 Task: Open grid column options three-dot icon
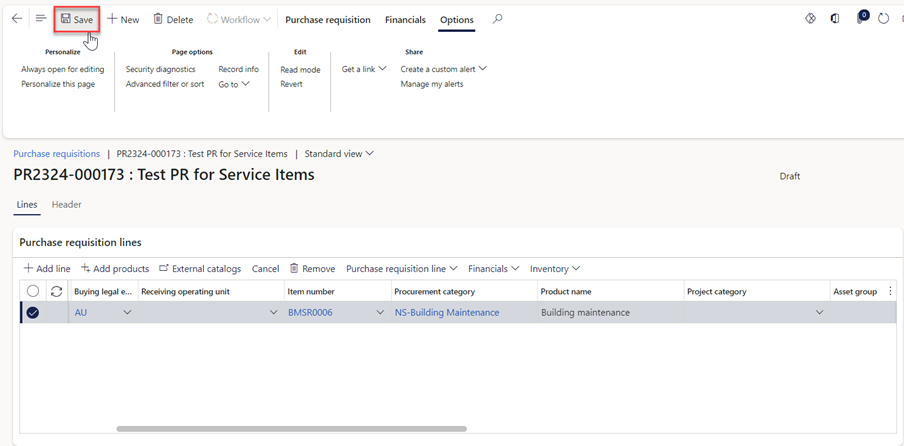(x=892, y=292)
